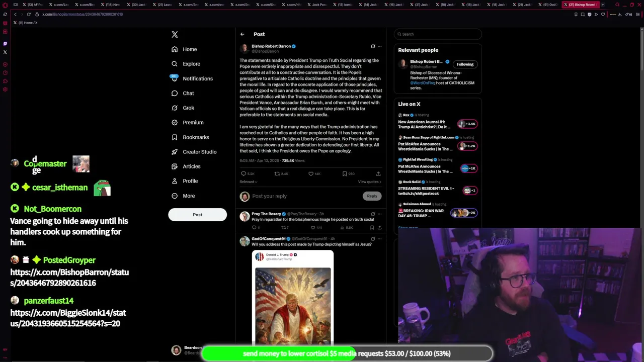Viewport: 644px width, 362px height.
Task: Click the Twitch icon in browser sidebar
Action: (5, 44)
